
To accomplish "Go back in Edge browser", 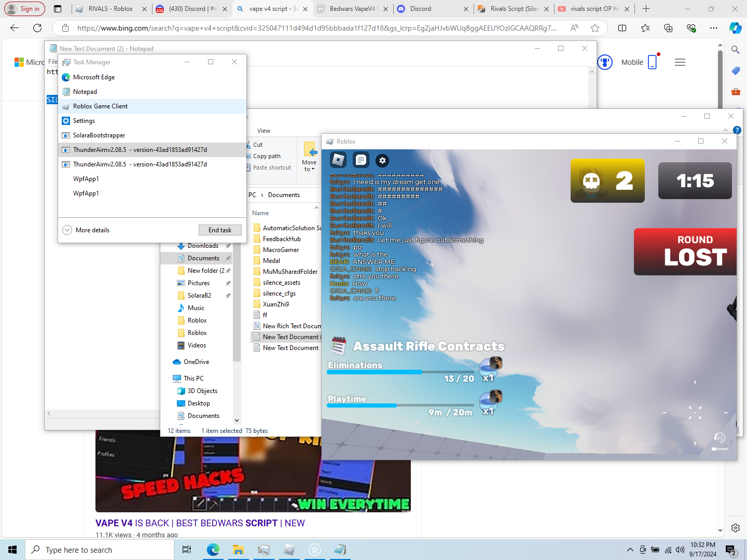I will coord(15,28).
